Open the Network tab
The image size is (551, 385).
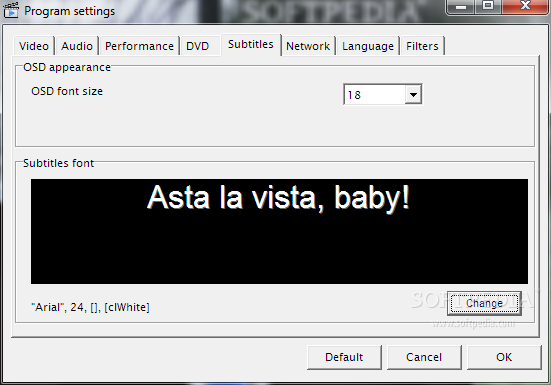pos(308,46)
